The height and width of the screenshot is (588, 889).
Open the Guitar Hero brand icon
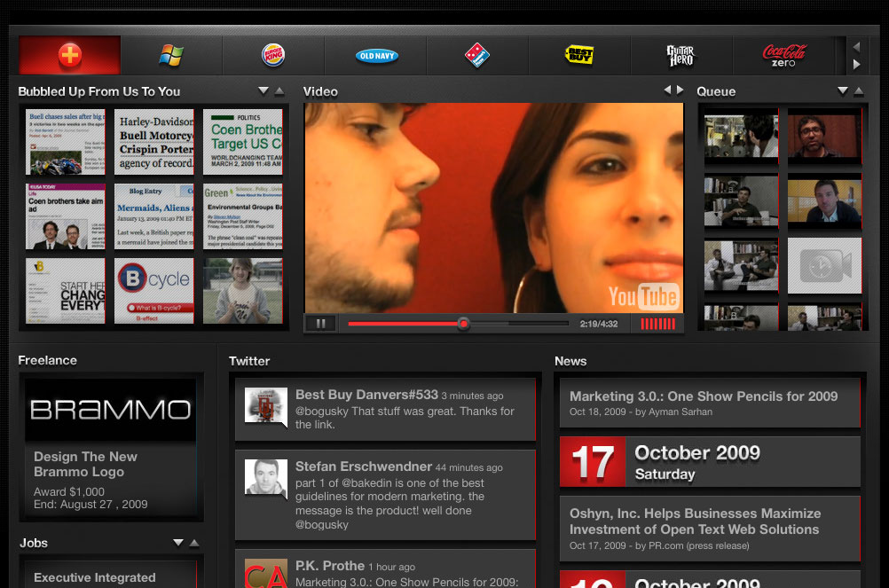click(x=681, y=56)
